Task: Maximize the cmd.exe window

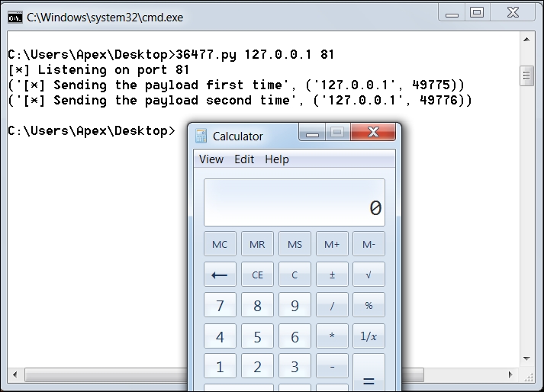Action: [477, 13]
